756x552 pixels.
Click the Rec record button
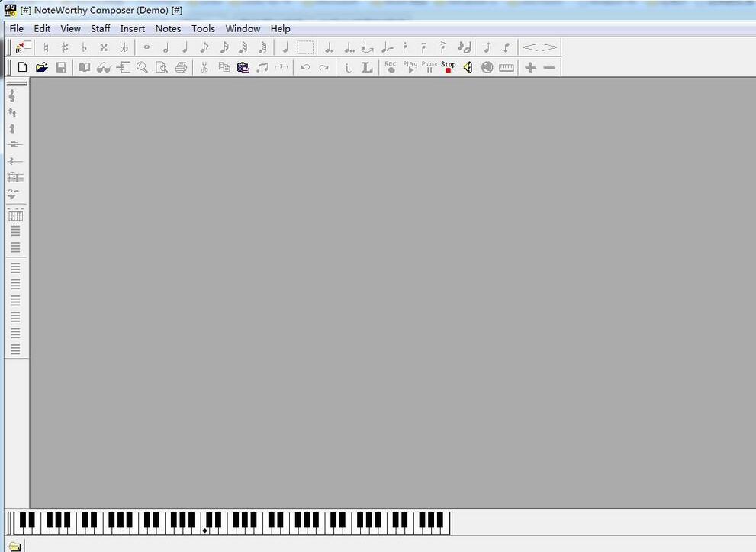pos(391,67)
